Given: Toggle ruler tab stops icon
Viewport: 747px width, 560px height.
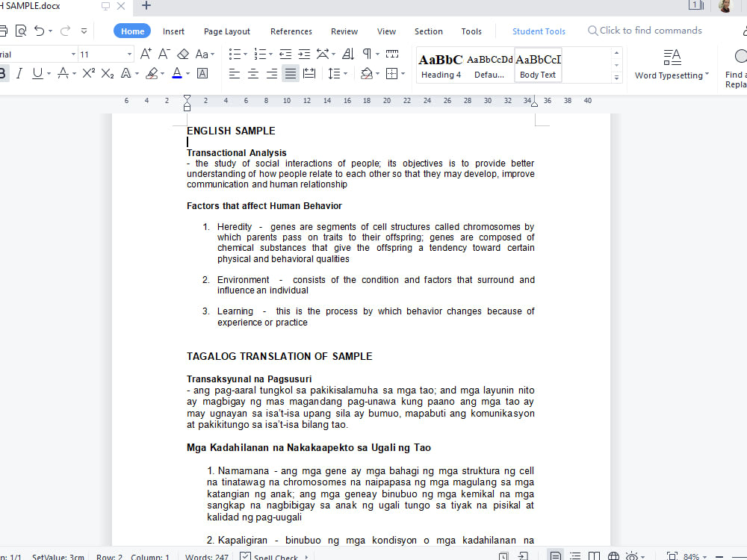Looking at the screenshot, I should click(392, 53).
